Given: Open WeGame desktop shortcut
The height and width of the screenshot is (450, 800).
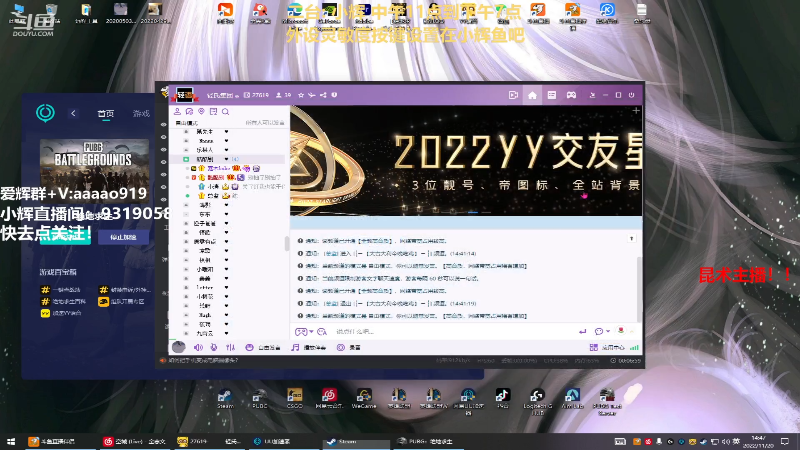Looking at the screenshot, I should click(x=364, y=398).
